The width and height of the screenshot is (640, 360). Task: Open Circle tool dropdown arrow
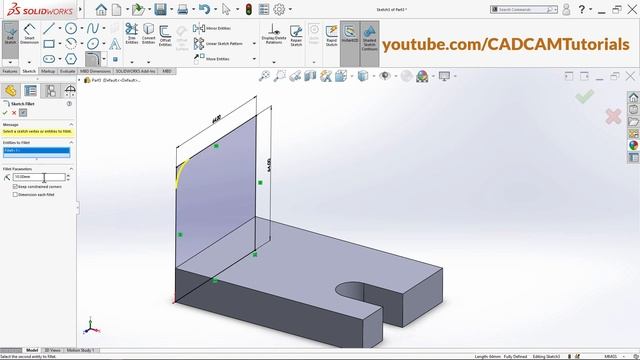[82, 28]
